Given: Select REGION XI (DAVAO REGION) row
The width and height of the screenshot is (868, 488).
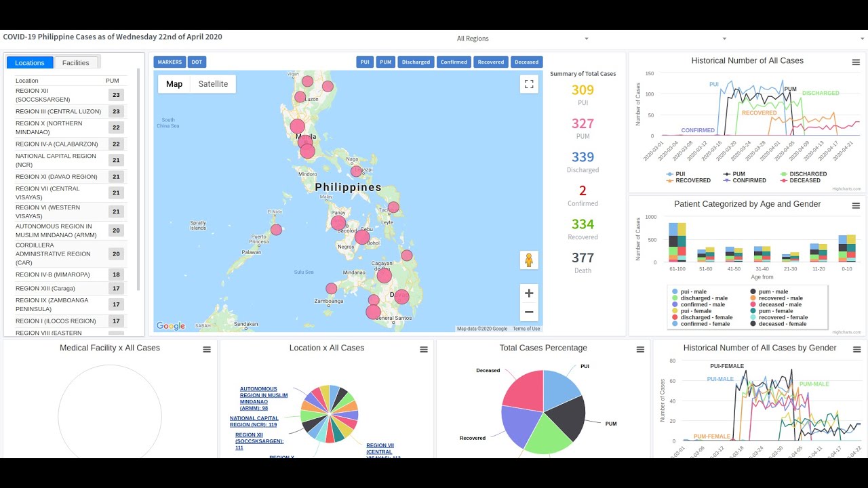Looking at the screenshot, I should pos(70,177).
